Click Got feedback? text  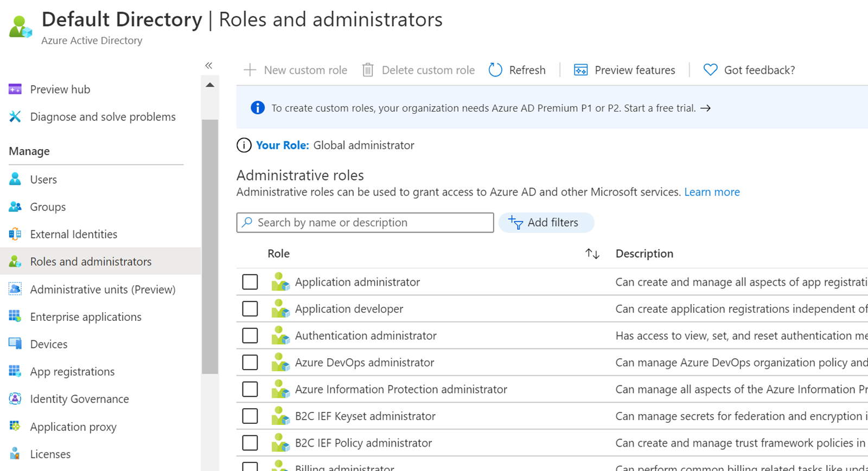(759, 70)
